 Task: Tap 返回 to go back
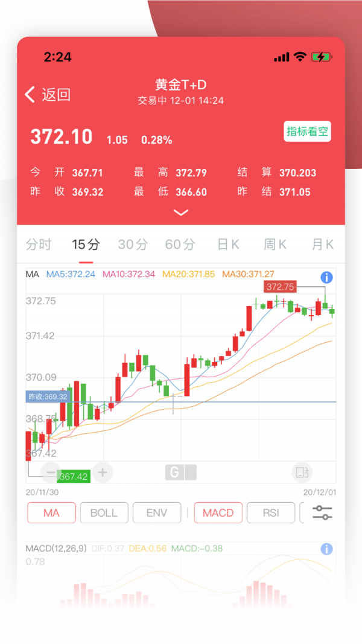tap(51, 95)
